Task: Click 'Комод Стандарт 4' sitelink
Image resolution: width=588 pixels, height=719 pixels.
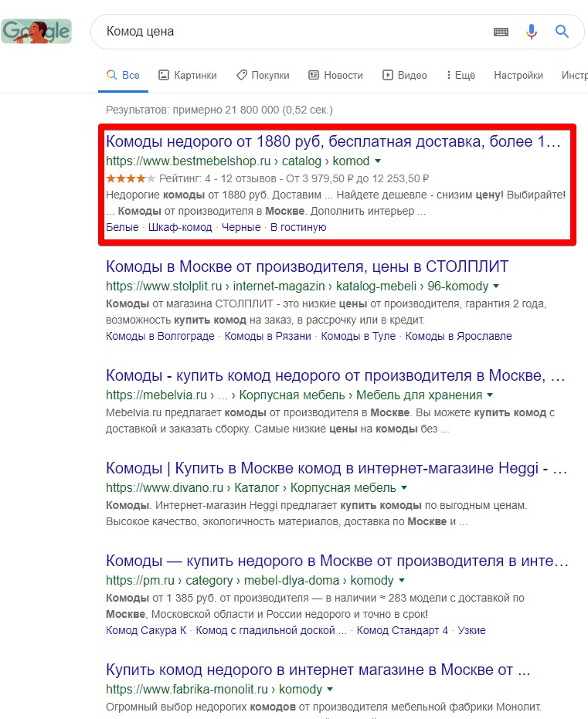Action: pyautogui.click(x=403, y=630)
